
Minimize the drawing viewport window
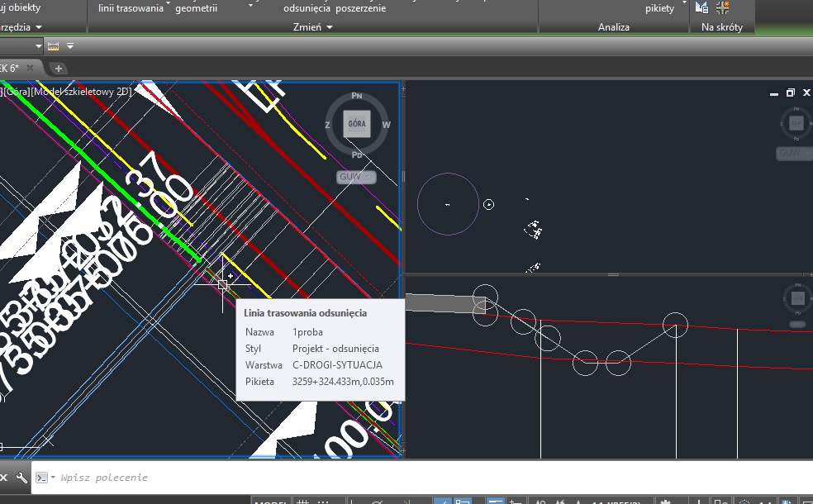[x=774, y=93]
